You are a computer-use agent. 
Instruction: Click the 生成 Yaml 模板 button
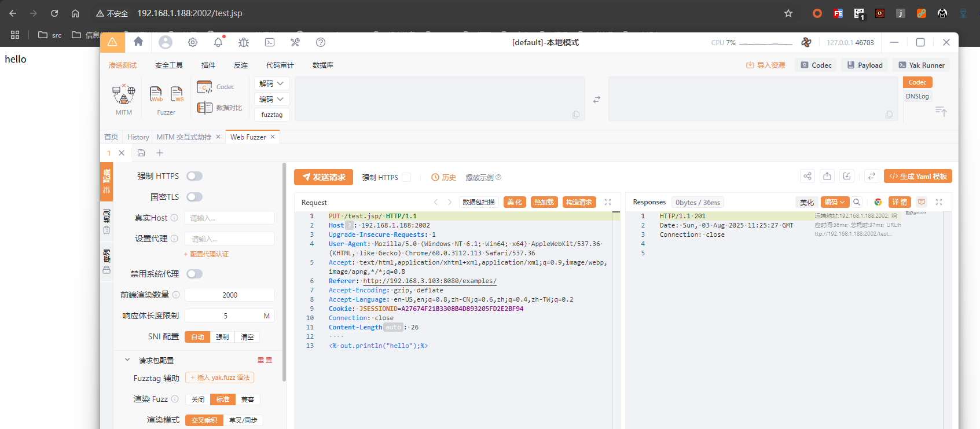[x=917, y=177]
